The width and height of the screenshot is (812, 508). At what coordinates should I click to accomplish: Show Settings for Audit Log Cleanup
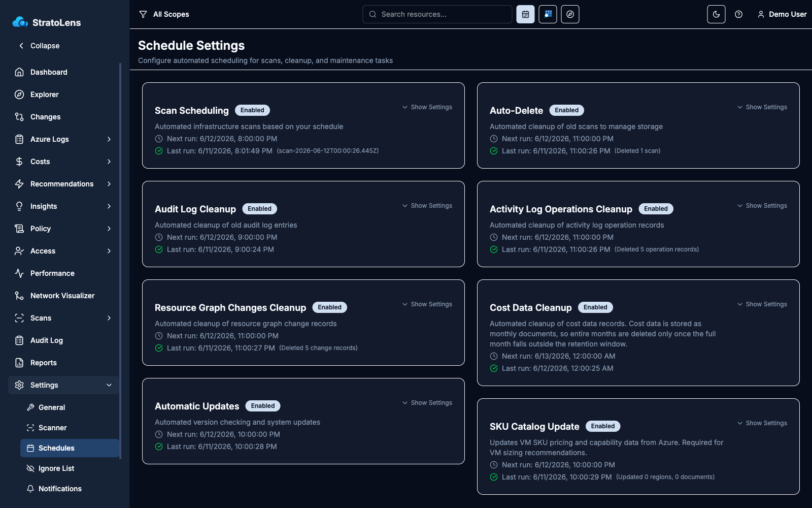click(427, 206)
